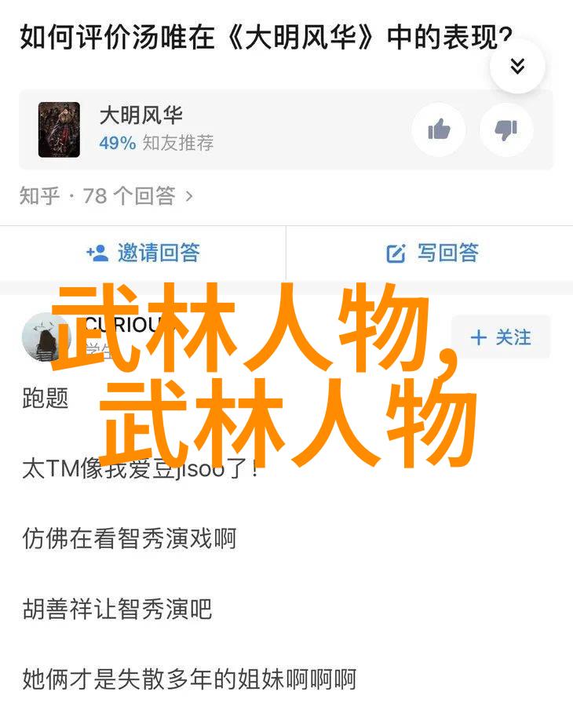Open the 大明风华 title link
Screen dimensions: 573x728
[141, 115]
